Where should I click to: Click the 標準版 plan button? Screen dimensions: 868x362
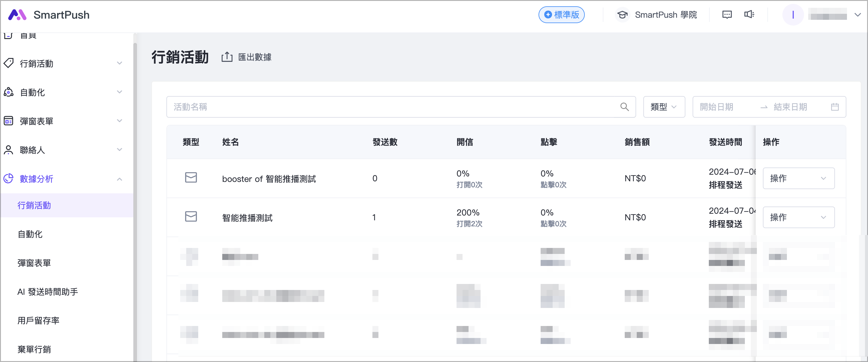[x=561, y=15]
